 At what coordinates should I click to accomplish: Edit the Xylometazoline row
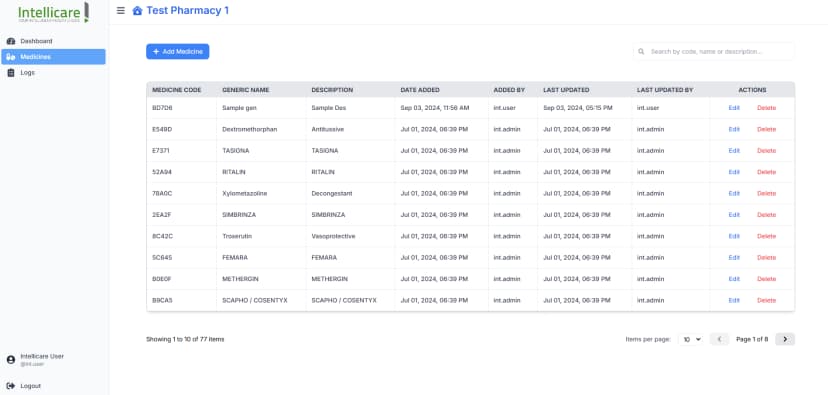(x=734, y=193)
